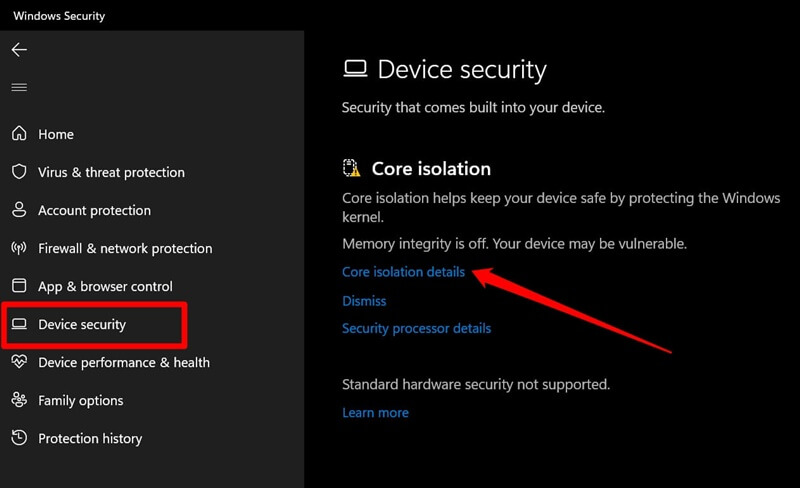Open Core isolation details link
800x488 pixels.
(x=403, y=272)
